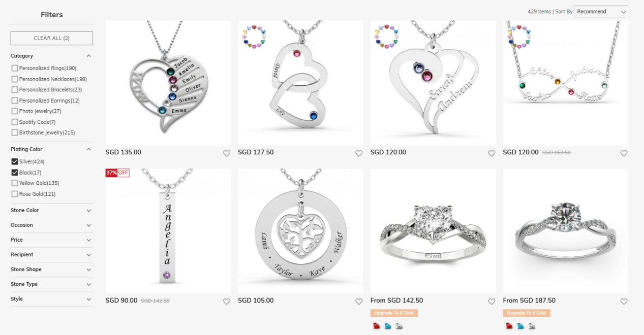Open the Angelia bar necklace product image

(168, 231)
